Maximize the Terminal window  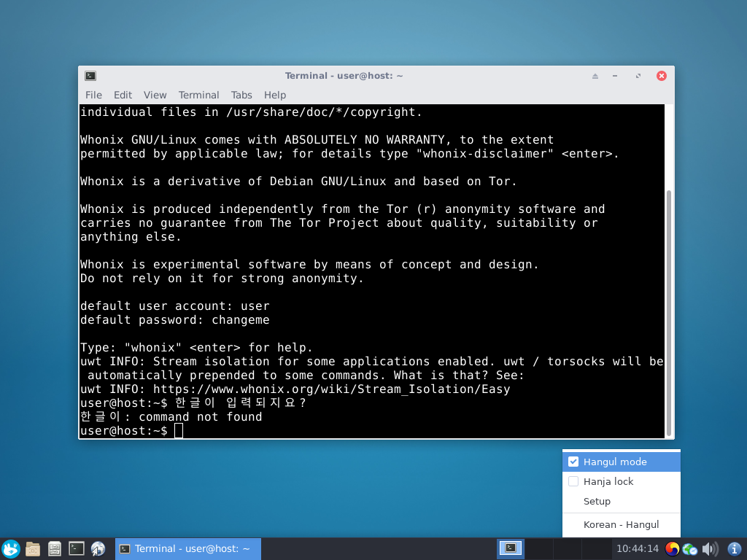point(638,76)
